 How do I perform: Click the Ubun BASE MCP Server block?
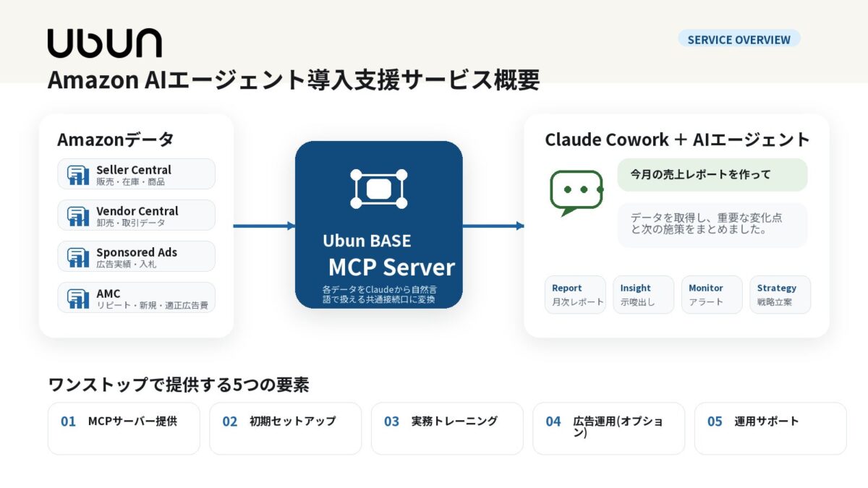tap(379, 225)
